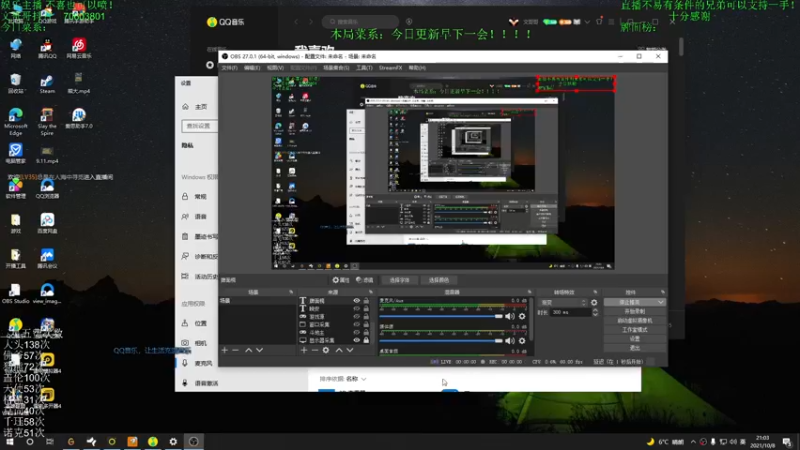
Task: Toggle visibility of the 显示器采集 source
Action: click(x=357, y=340)
